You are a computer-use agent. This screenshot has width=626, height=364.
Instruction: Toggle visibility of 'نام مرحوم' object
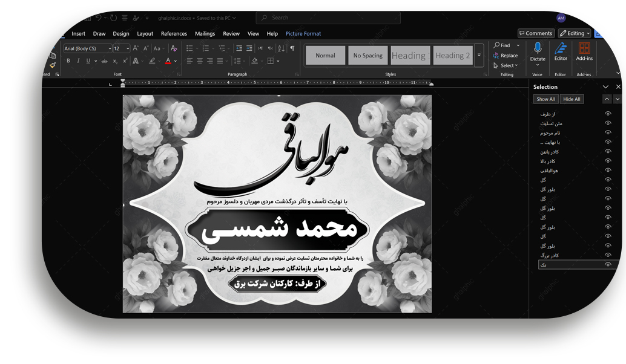pyautogui.click(x=608, y=132)
